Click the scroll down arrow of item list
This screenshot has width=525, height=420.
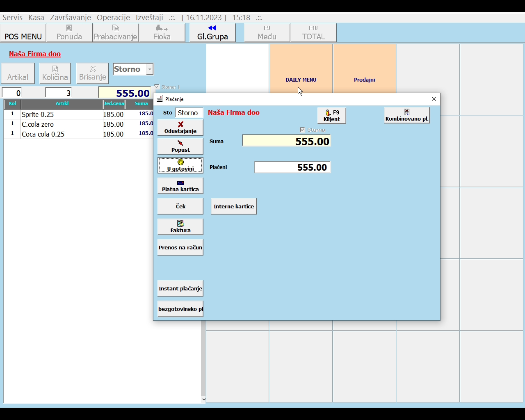click(203, 399)
